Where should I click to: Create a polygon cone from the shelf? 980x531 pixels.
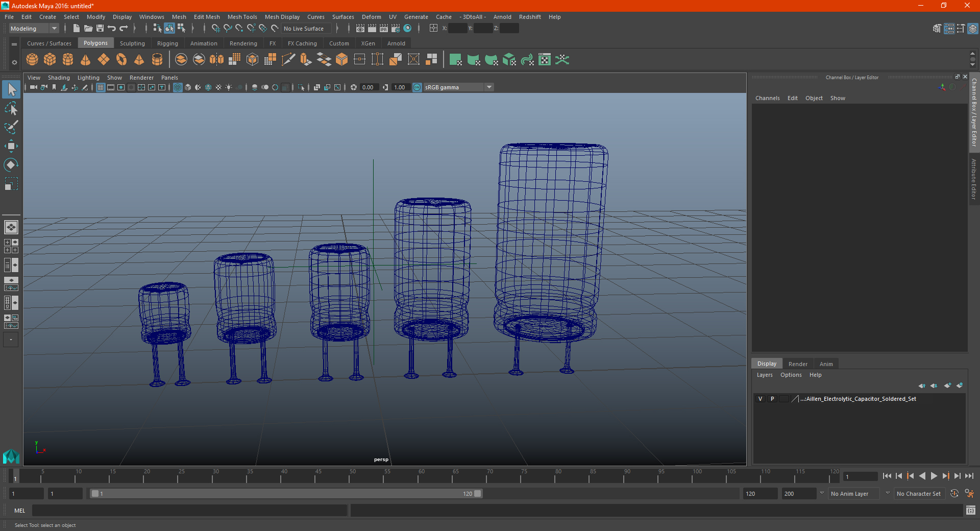pyautogui.click(x=86, y=60)
